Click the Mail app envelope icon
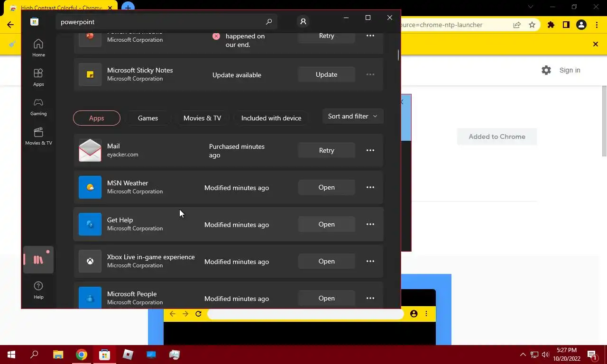The height and width of the screenshot is (364, 607). point(90,150)
